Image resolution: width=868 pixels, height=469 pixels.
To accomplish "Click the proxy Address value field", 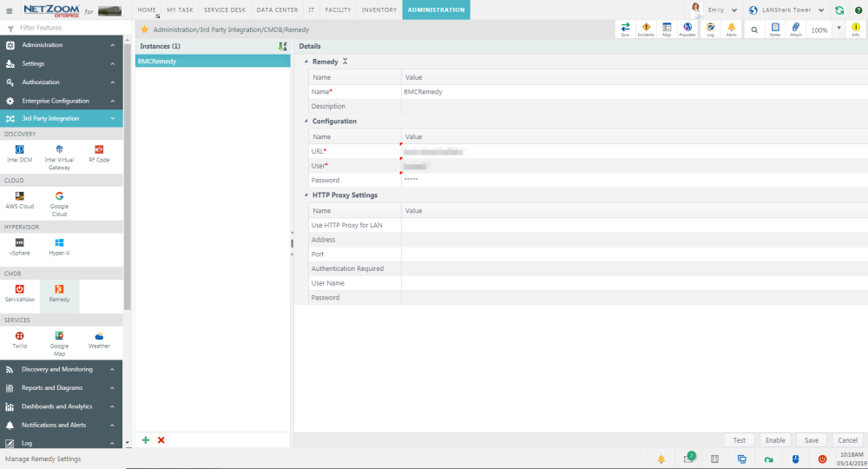I will pos(635,240).
